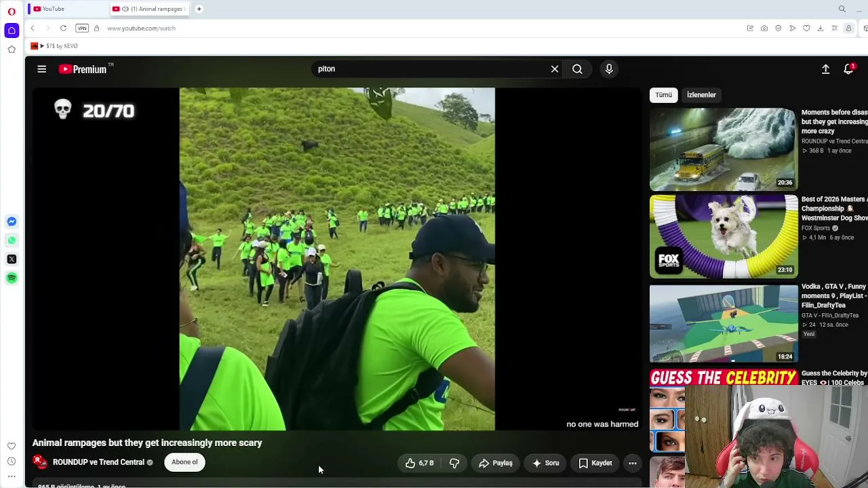Subscribe with the 'Abone ol' button
Screen dimensions: 868x488
(x=184, y=462)
